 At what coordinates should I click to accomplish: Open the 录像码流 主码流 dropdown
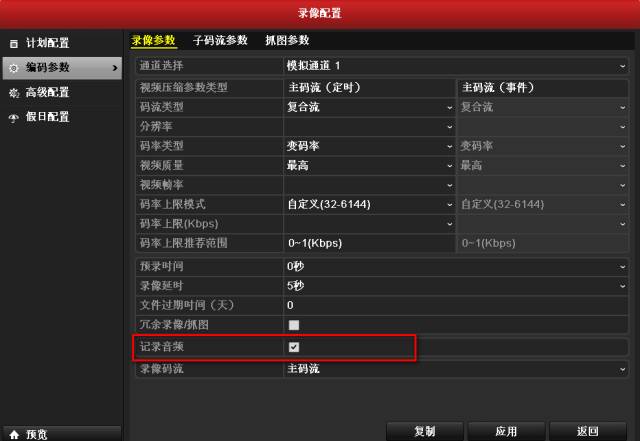[x=456, y=369]
